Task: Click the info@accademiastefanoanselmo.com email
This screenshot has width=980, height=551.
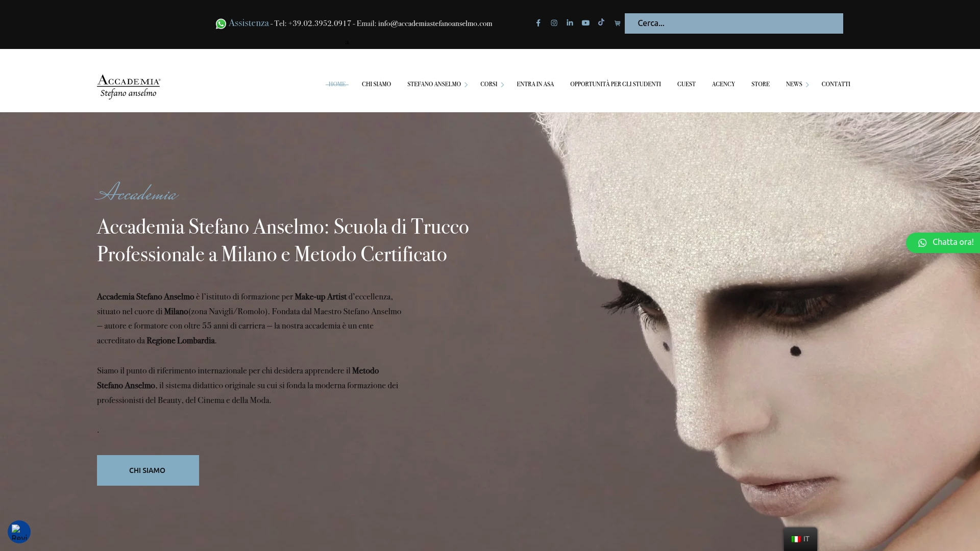Action: pos(435,23)
